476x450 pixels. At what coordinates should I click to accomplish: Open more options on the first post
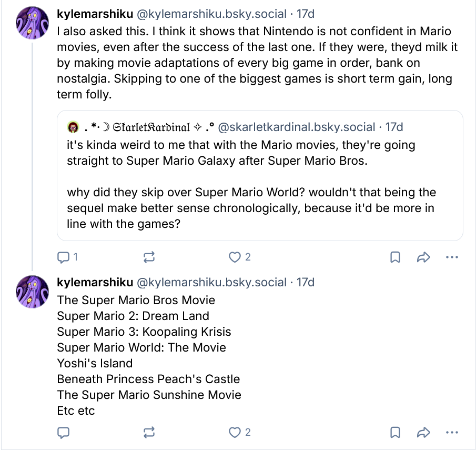(x=452, y=257)
